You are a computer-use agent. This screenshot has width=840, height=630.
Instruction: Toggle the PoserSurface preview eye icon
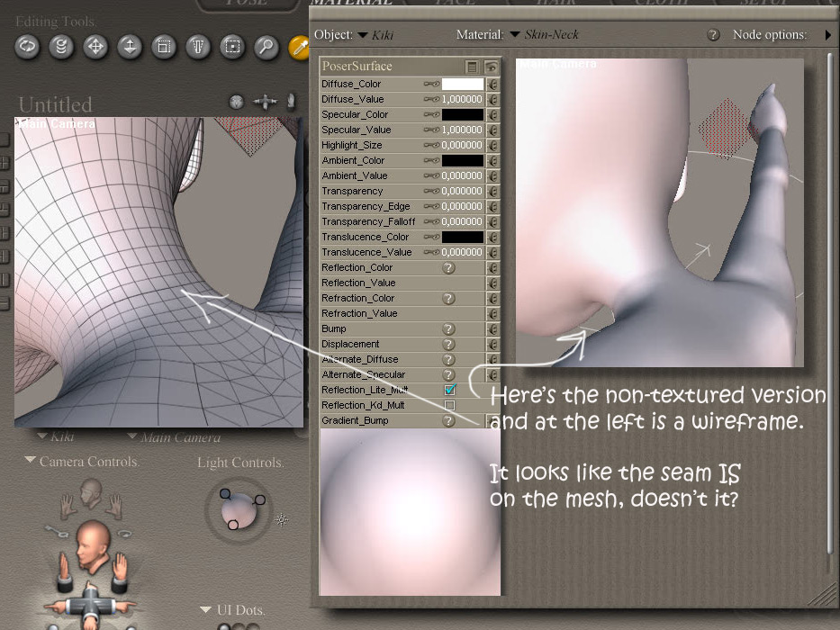click(491, 67)
